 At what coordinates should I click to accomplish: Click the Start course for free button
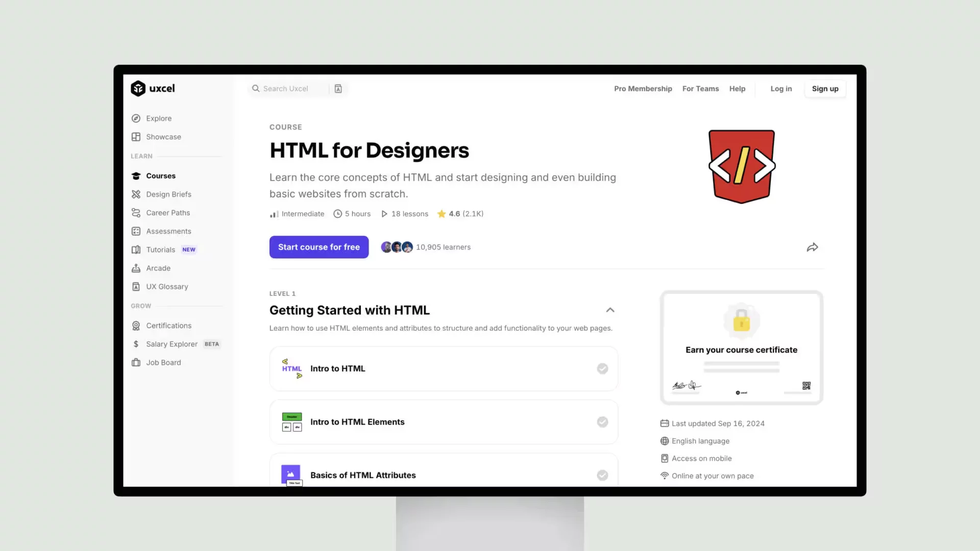point(319,247)
